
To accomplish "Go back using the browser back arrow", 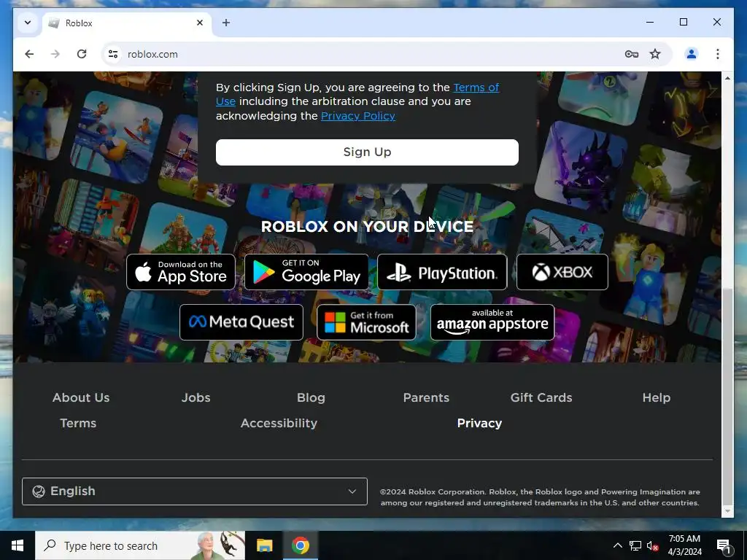I will tap(29, 54).
